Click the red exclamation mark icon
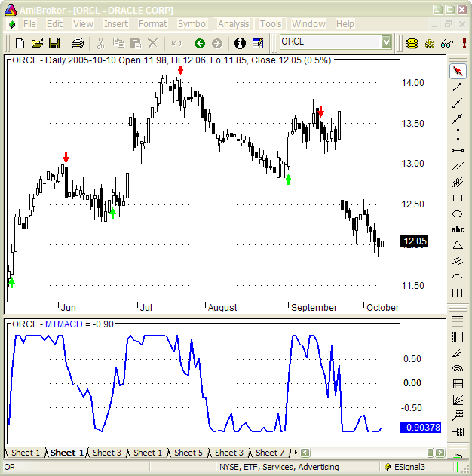 464,43
